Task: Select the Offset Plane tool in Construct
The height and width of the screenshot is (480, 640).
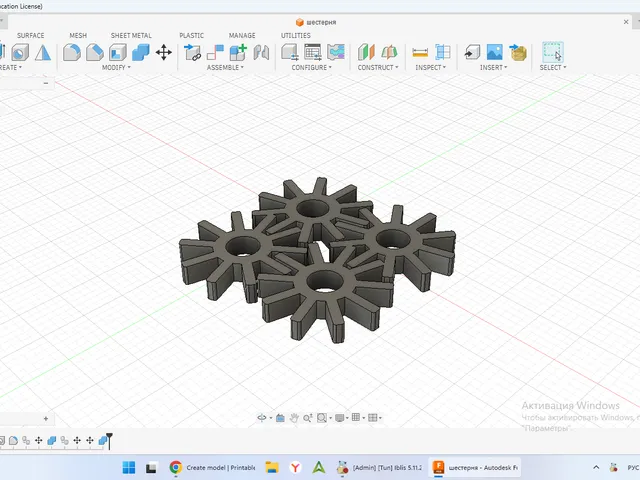Action: point(366,52)
